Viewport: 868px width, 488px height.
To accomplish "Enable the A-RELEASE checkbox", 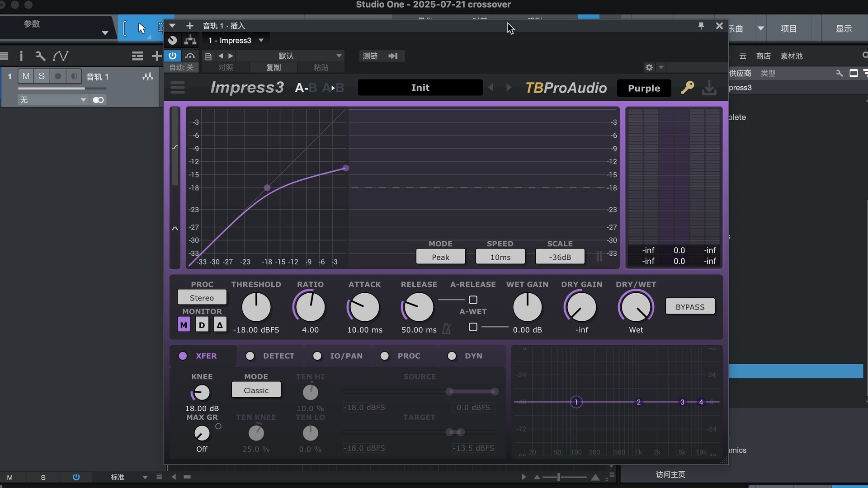I will point(473,300).
